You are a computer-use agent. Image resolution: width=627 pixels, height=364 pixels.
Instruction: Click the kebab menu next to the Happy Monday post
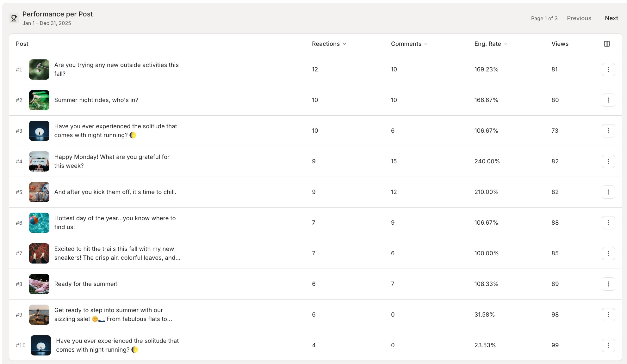pos(608,161)
